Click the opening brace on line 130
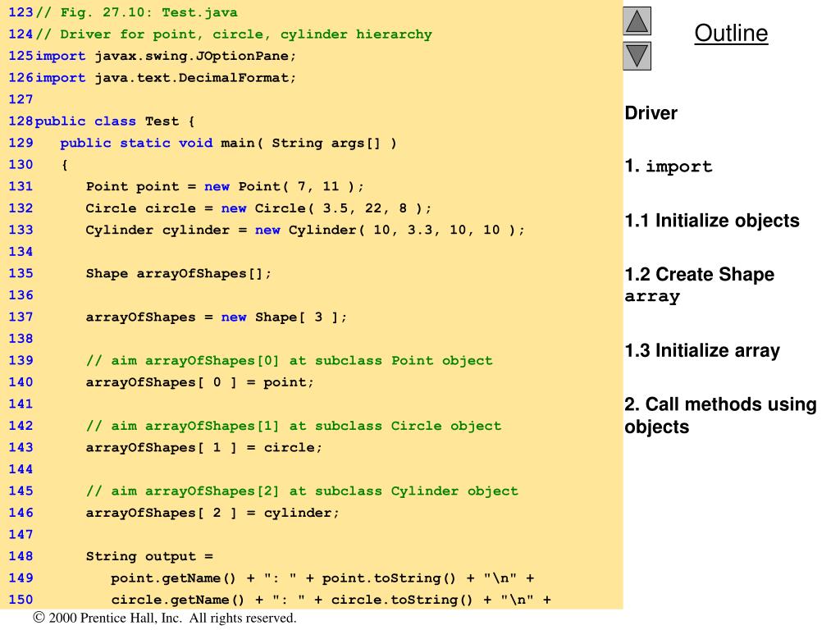 coord(64,165)
